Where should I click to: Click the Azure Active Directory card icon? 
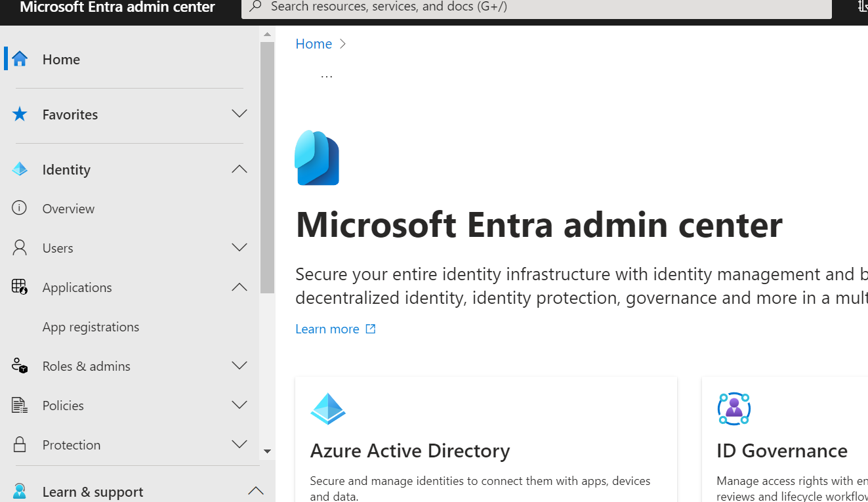[x=327, y=409]
